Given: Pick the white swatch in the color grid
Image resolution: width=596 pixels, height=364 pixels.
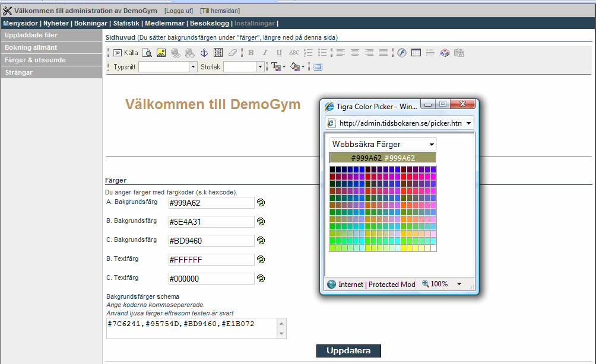Looking at the screenshot, I should [x=433, y=248].
